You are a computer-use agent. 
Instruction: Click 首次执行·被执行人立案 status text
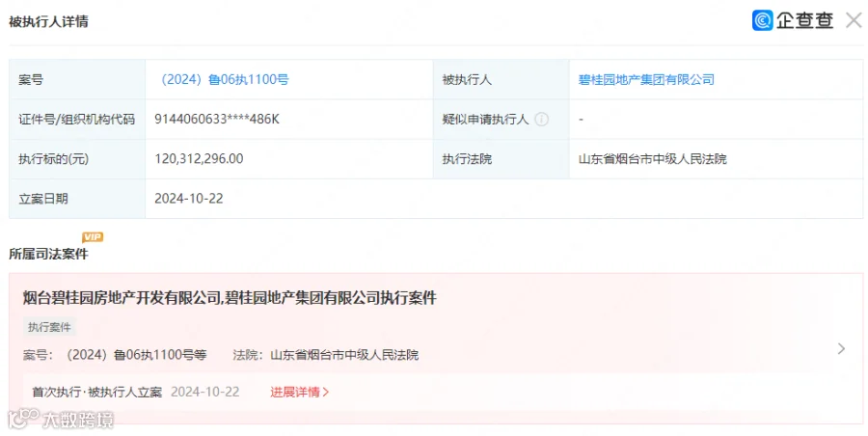96,393
